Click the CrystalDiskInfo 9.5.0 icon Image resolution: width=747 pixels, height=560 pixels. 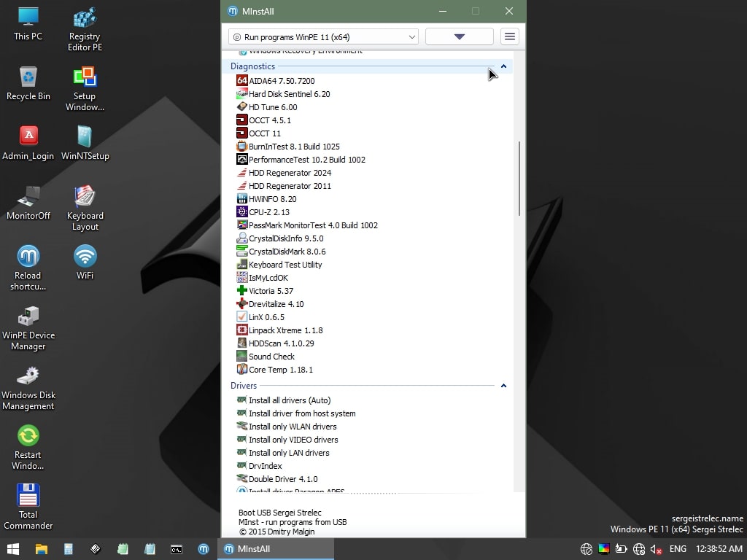coord(242,238)
